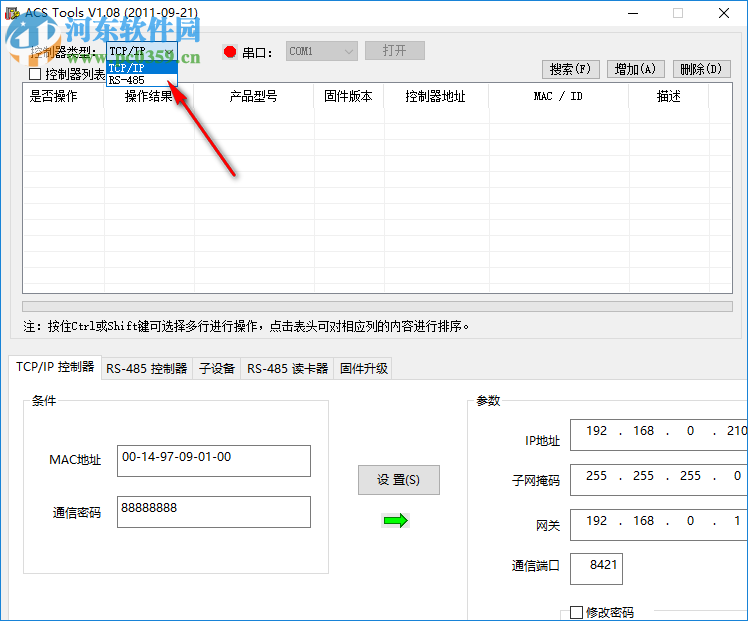Click the 通信端口 field showing 8421

596,569
